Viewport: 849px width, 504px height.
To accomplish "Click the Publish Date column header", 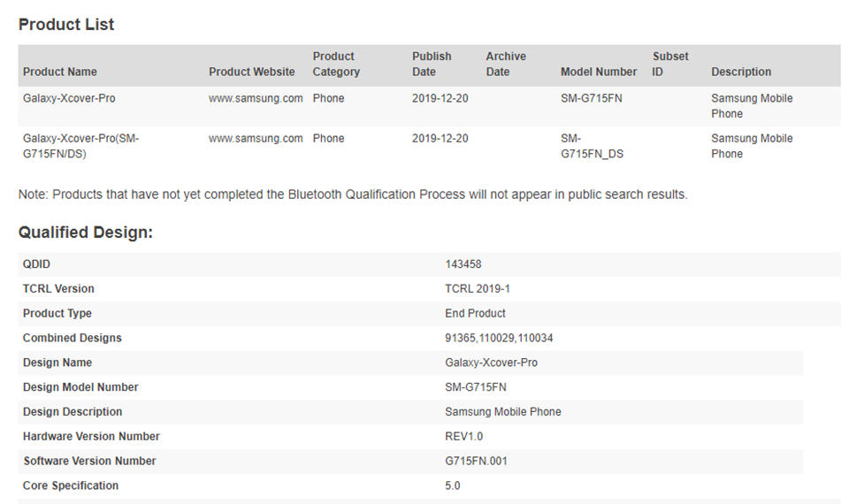I will pyautogui.click(x=432, y=64).
